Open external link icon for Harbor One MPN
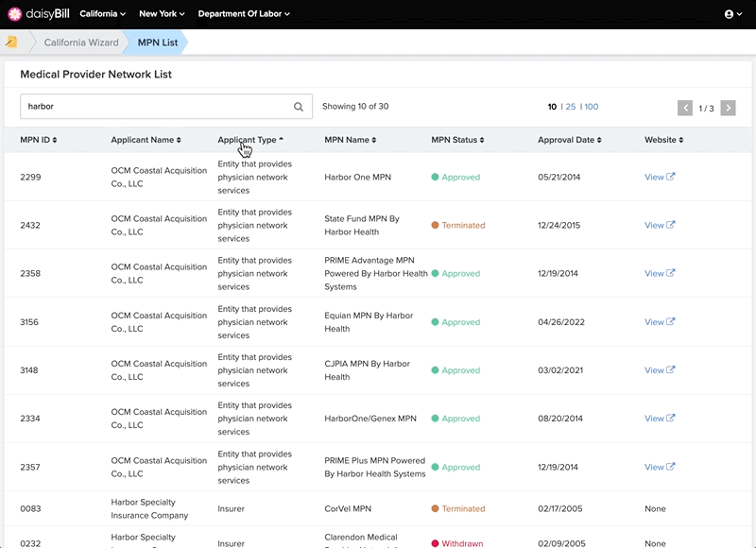Screen dimensions: 756x548 671,177
